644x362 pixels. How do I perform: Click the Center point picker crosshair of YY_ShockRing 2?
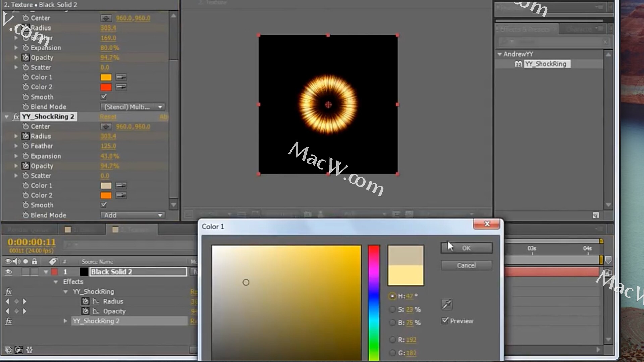(106, 127)
